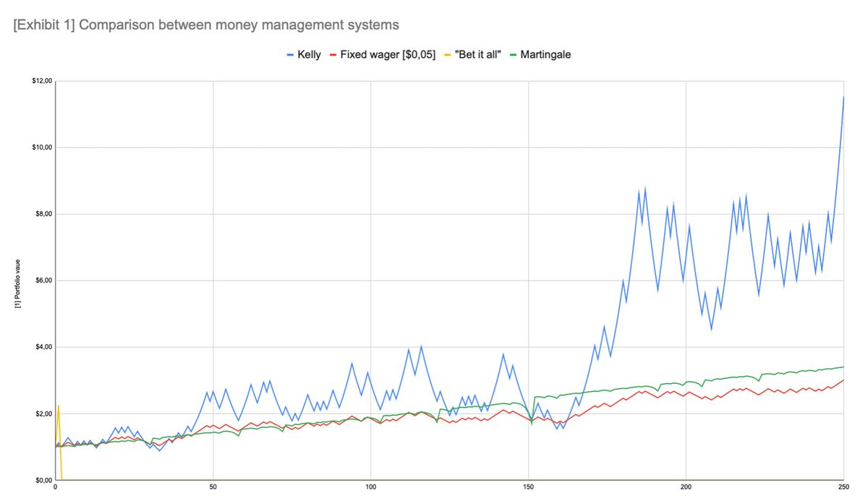Click the Exhibit 1 chart title
Screen dimensions: 868x501
coord(206,24)
